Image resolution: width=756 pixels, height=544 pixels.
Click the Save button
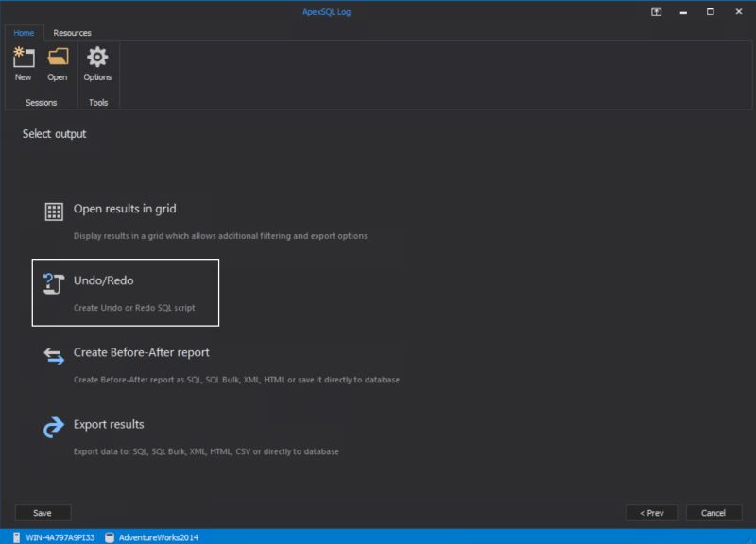point(43,512)
